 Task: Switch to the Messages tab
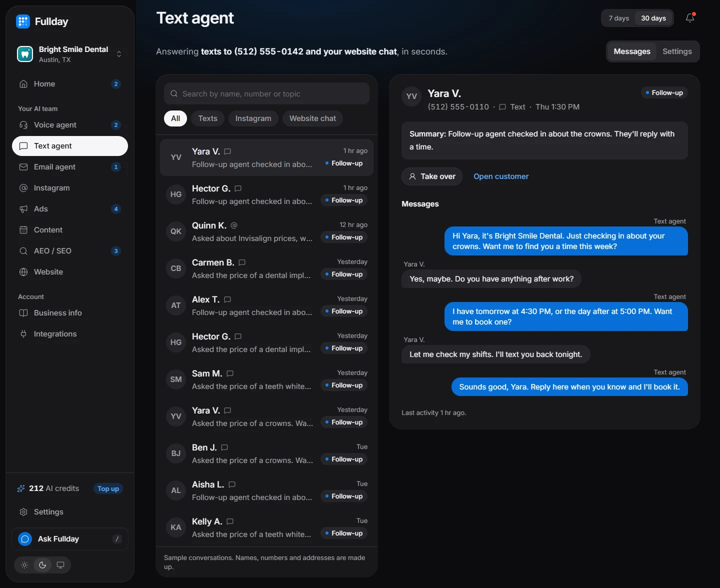click(632, 51)
